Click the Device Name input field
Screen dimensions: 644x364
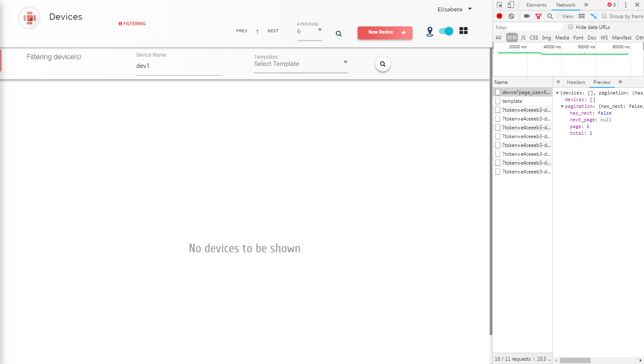point(179,66)
